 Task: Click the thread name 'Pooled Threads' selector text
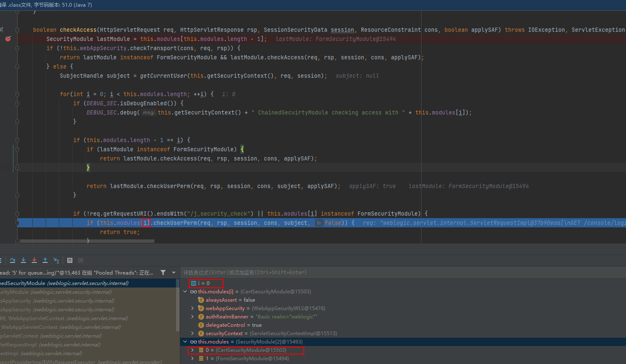tap(77, 272)
